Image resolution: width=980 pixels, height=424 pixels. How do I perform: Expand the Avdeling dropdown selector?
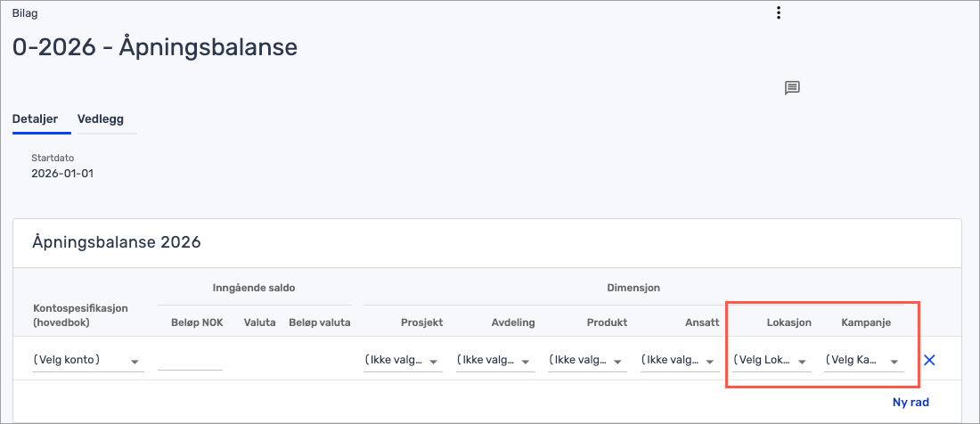[x=494, y=361]
